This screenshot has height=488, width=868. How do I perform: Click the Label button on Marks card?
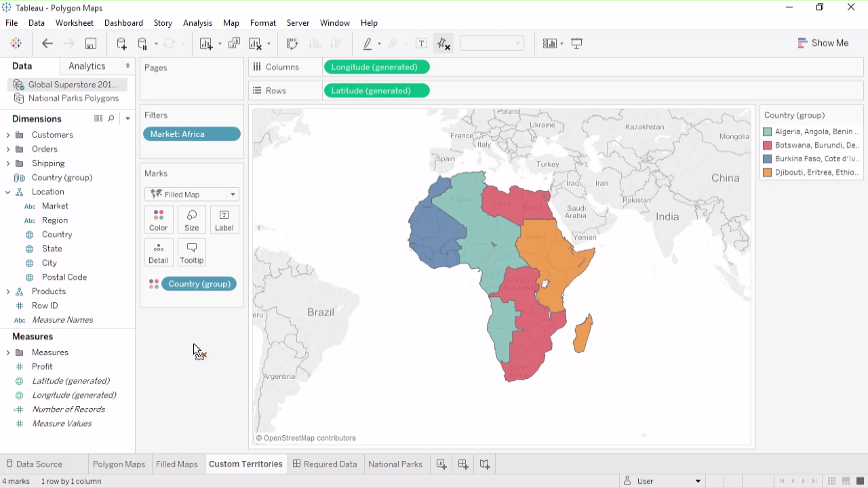coord(224,220)
